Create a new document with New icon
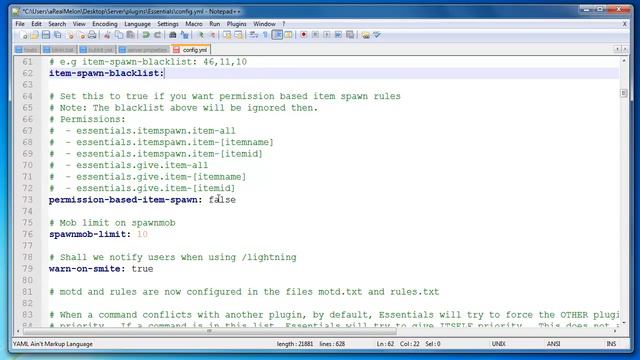The height and width of the screenshot is (360, 640). (24, 35)
